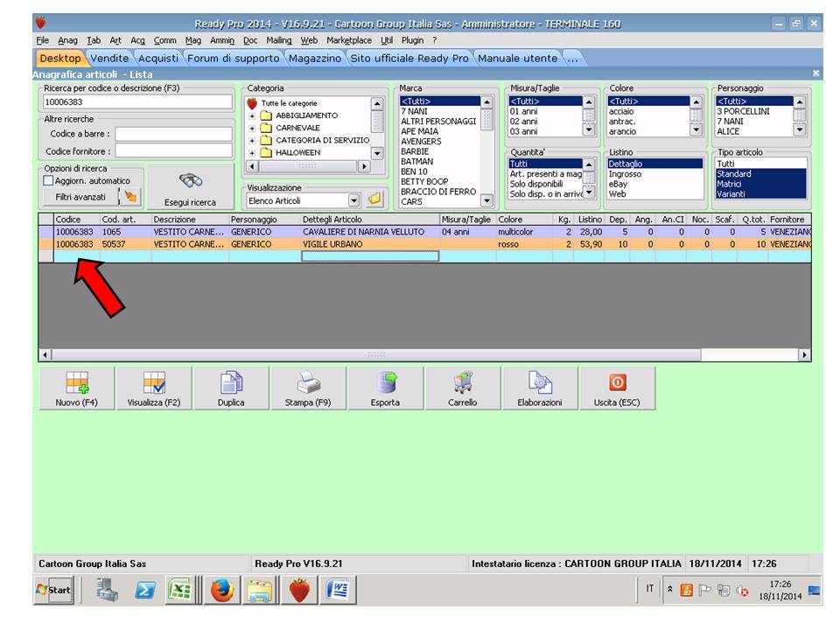Focus the Codice a barre field
Viewport: 840px width, 630px height.
pos(173,134)
